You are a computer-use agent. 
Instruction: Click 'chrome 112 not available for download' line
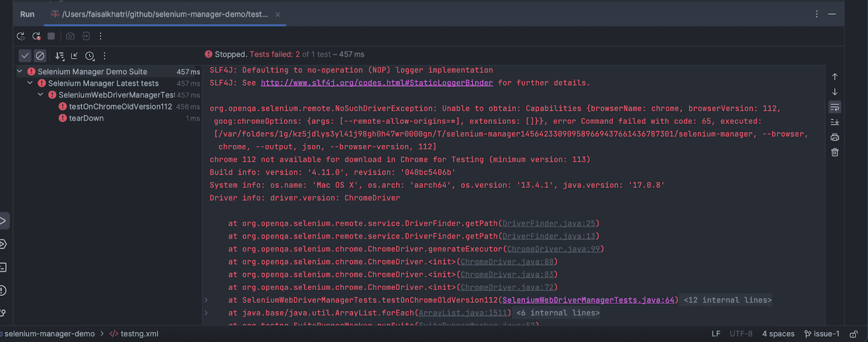(x=400, y=160)
